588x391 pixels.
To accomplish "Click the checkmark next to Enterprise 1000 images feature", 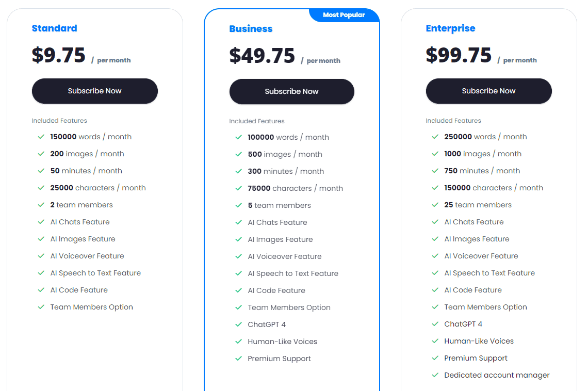I will pos(435,153).
